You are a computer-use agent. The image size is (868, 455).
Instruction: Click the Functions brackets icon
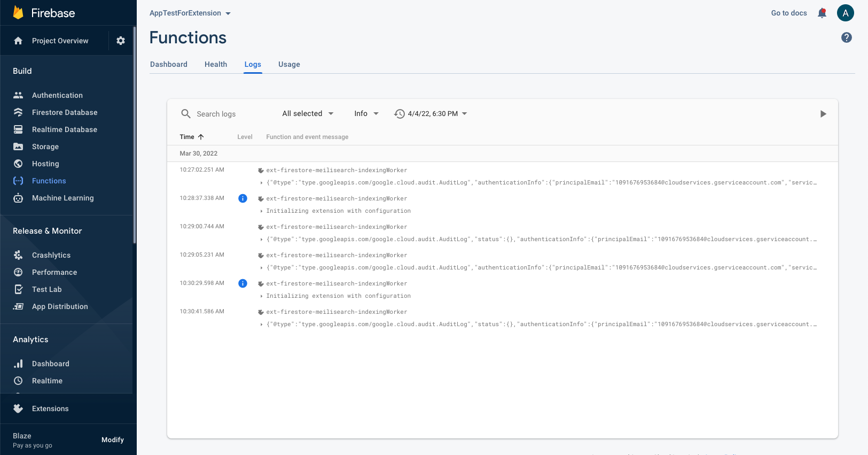[18, 181]
